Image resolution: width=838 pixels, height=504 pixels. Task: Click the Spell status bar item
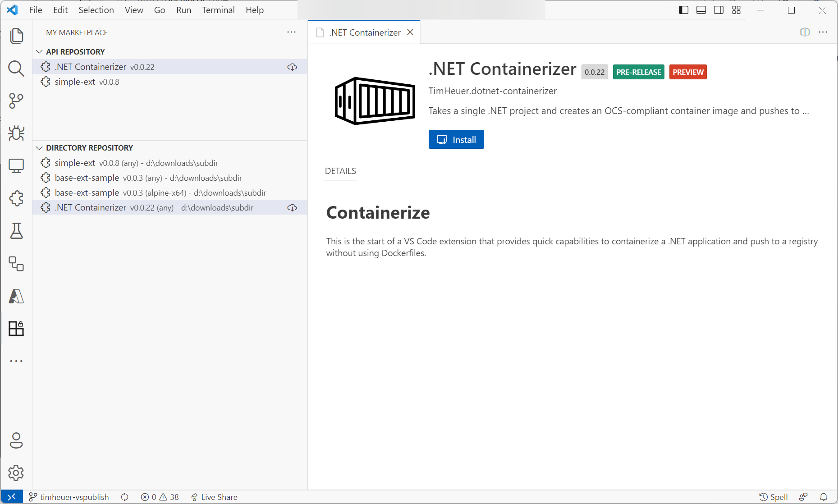[x=774, y=497]
